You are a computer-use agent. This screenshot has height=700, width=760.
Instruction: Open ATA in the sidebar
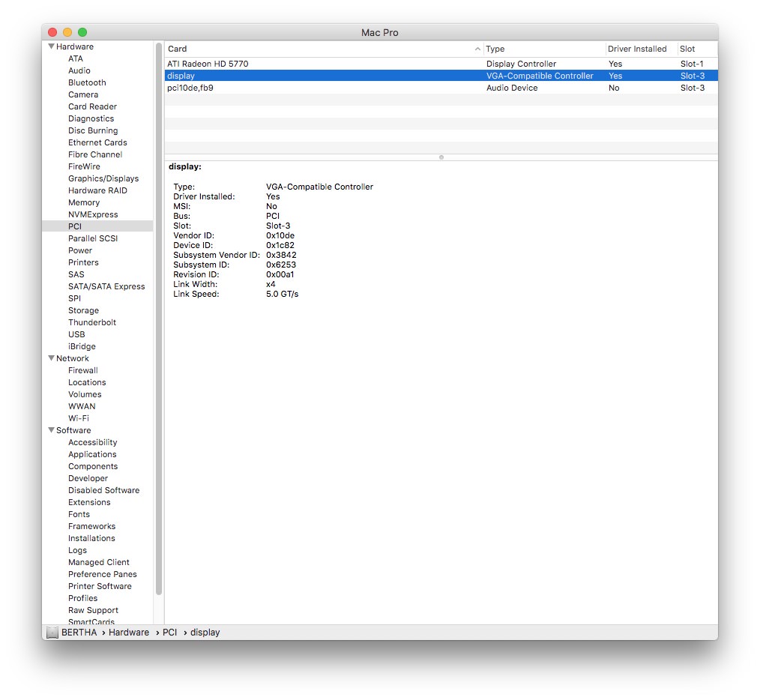click(76, 58)
